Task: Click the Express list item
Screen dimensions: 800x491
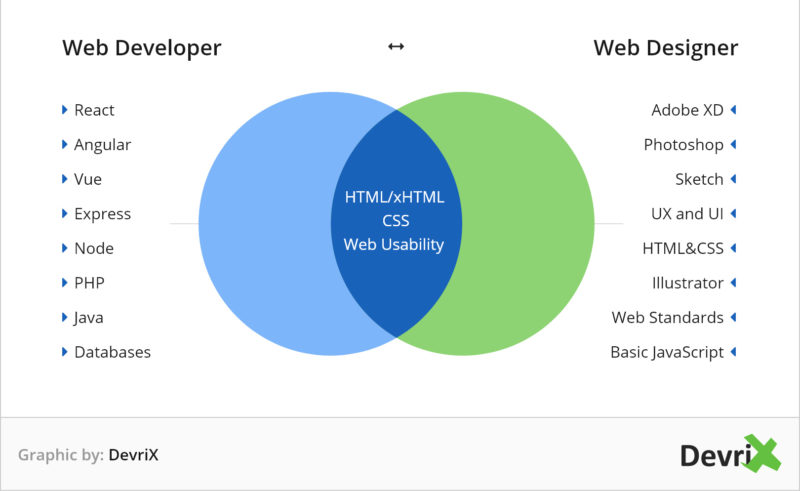Action: point(102,214)
